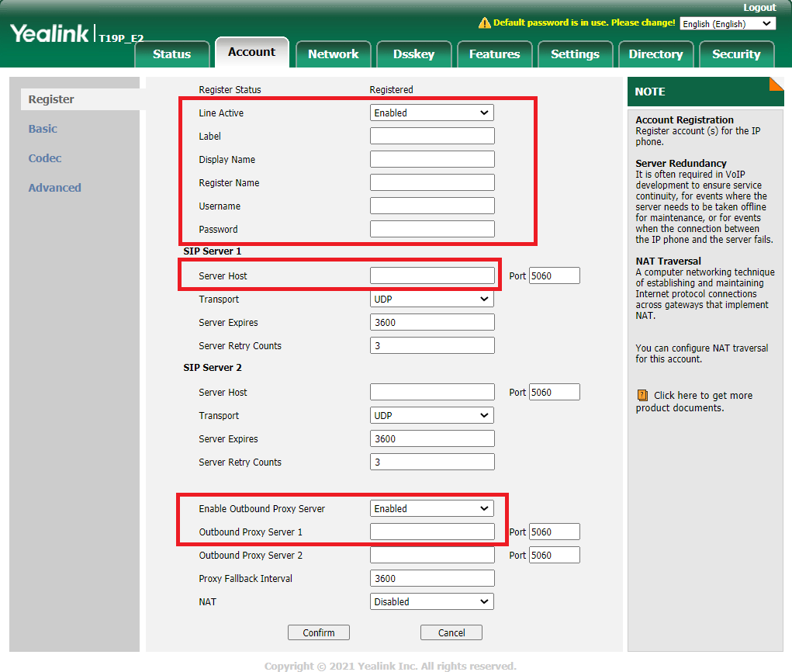Open the language selector dropdown

[x=727, y=24]
